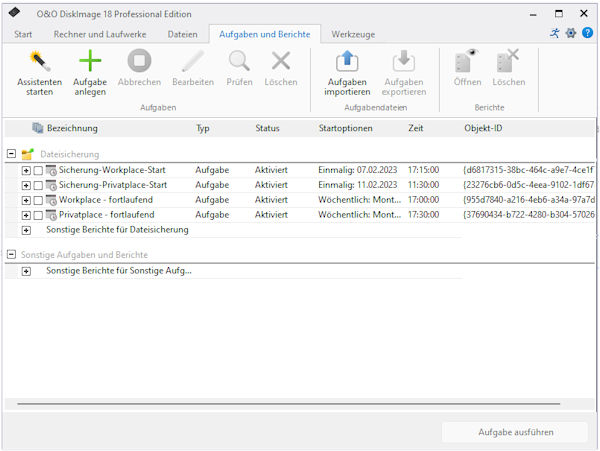Click the 11:30:00 time cell
Image resolution: width=600 pixels, height=451 pixels.
(x=423, y=185)
